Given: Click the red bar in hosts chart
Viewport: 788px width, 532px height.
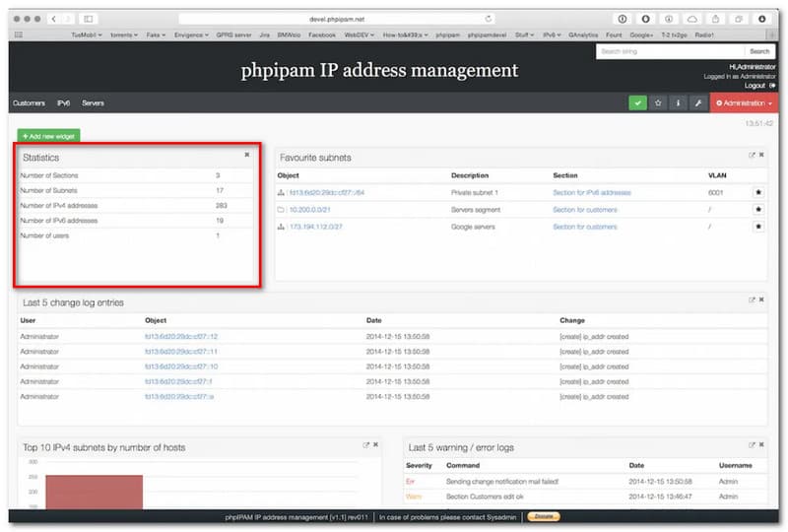Looking at the screenshot, I should click(94, 491).
